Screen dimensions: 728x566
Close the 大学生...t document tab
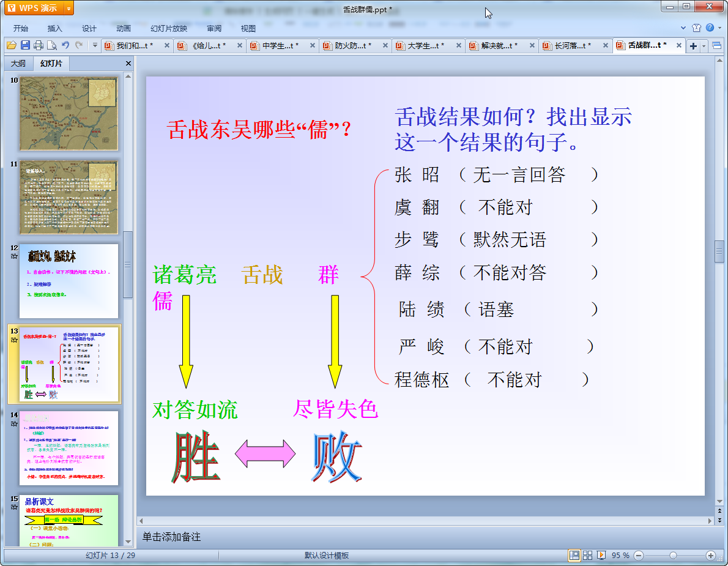tap(458, 45)
